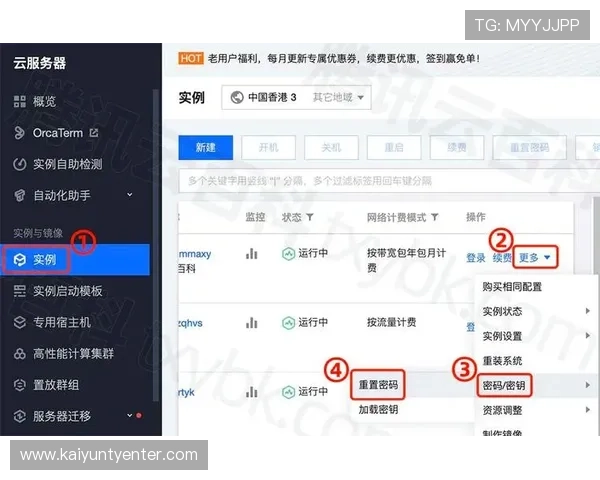The width and height of the screenshot is (600, 480).
Task: Expand 服务器迁移 chevron in sidebar
Action: click(130, 415)
